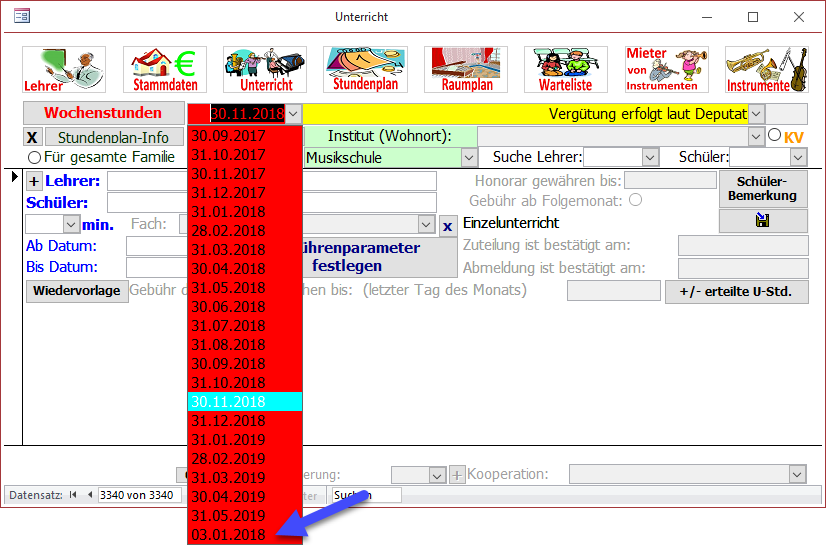Expand the Institut (Wohnort) dropdown
The height and width of the screenshot is (545, 826).
(x=756, y=136)
